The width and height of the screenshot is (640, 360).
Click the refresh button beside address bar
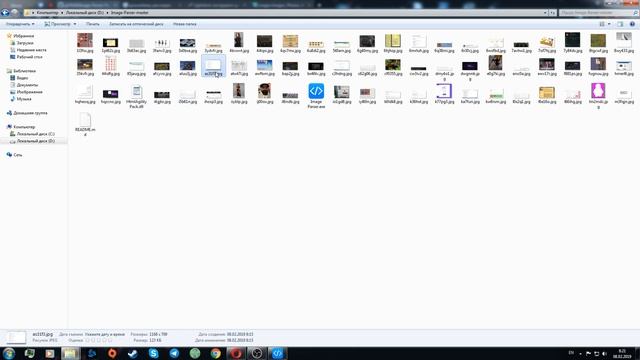click(552, 13)
